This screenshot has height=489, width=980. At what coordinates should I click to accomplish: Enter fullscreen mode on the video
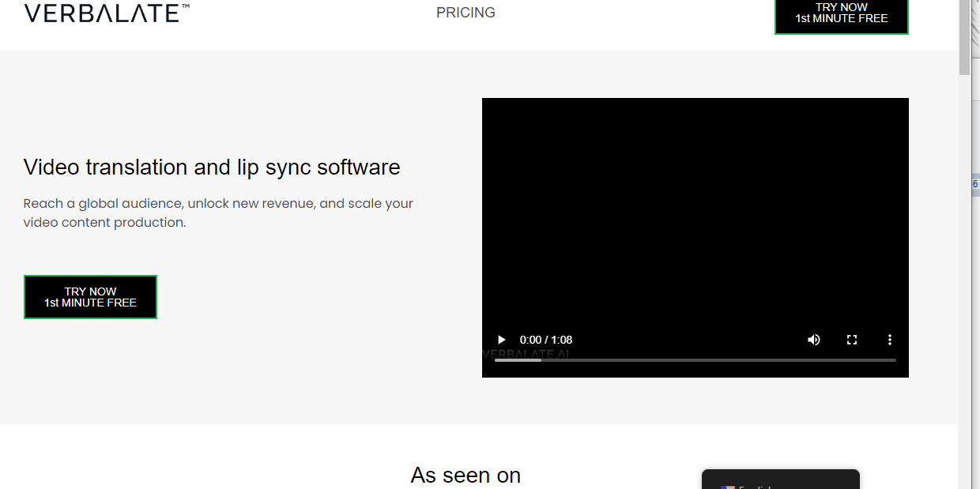[x=851, y=339]
